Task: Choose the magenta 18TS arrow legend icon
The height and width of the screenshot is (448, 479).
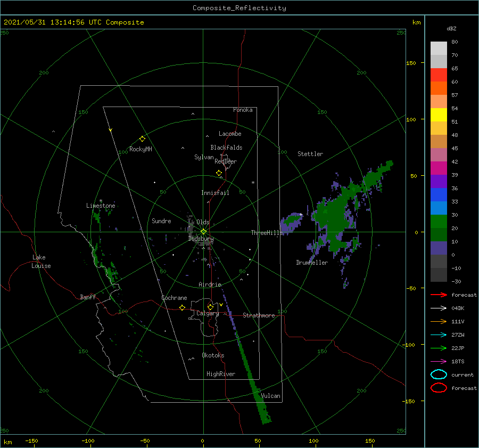Action: click(439, 362)
